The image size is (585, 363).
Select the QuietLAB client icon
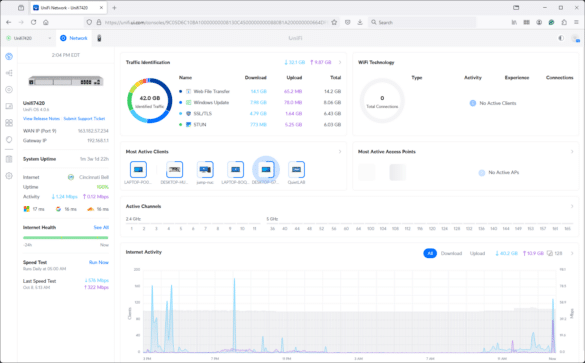(x=296, y=170)
